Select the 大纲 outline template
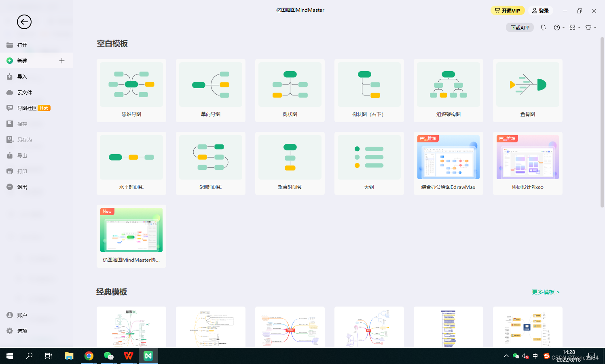 369,163
